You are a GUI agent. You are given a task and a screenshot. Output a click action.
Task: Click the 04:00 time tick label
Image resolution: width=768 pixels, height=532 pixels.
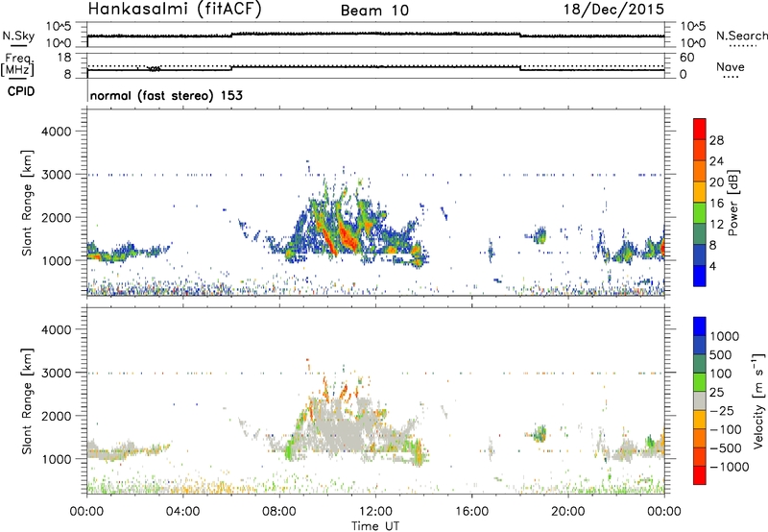(182, 512)
